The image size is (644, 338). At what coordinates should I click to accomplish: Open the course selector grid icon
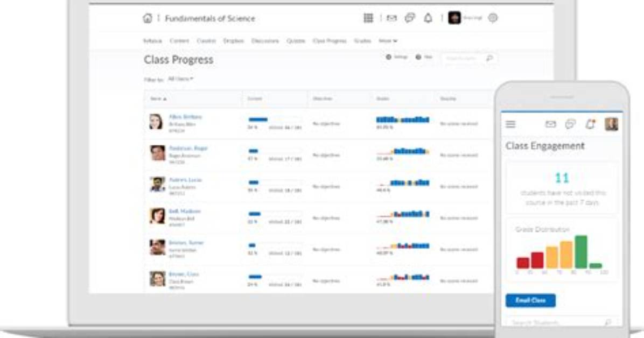[x=368, y=18]
